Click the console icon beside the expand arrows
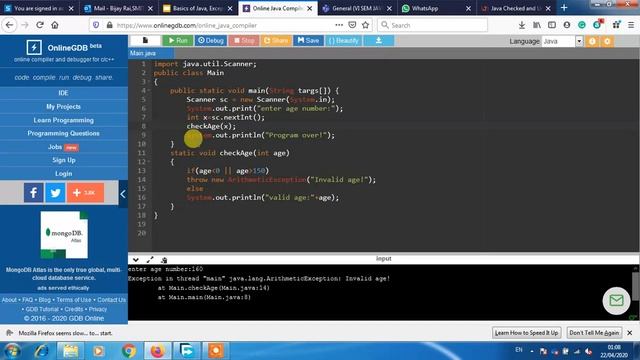The width and height of the screenshot is (640, 360). pyautogui.click(x=164, y=260)
